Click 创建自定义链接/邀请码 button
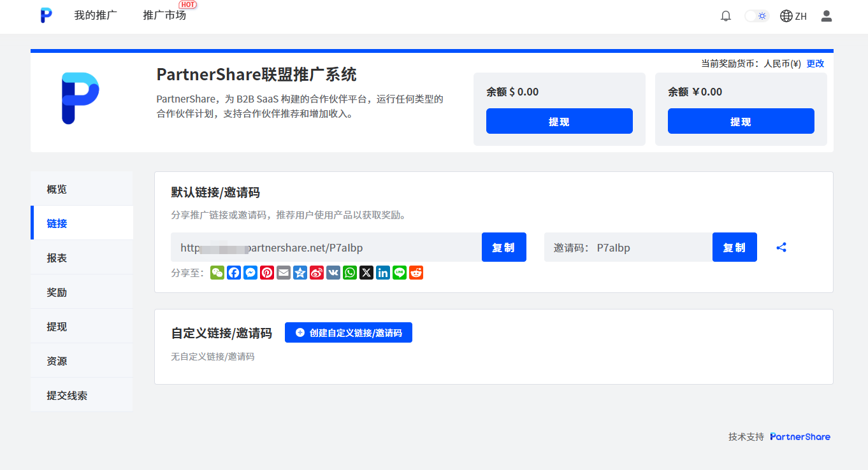This screenshot has height=470, width=868. point(349,332)
